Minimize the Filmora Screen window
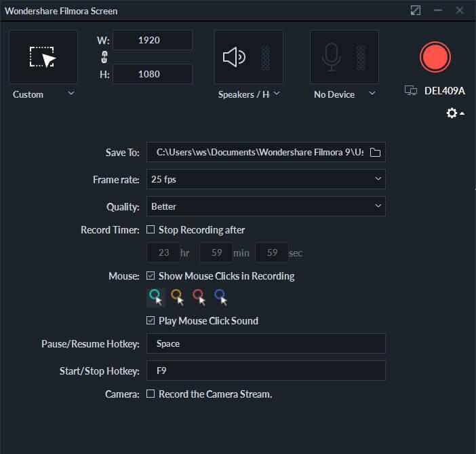This screenshot has height=454, width=476. [438, 11]
